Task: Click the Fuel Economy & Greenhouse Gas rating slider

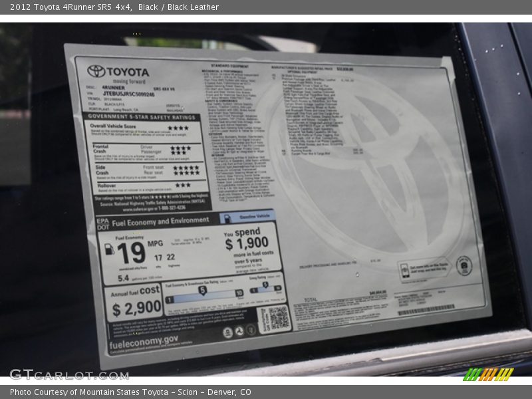Action: coord(203,294)
